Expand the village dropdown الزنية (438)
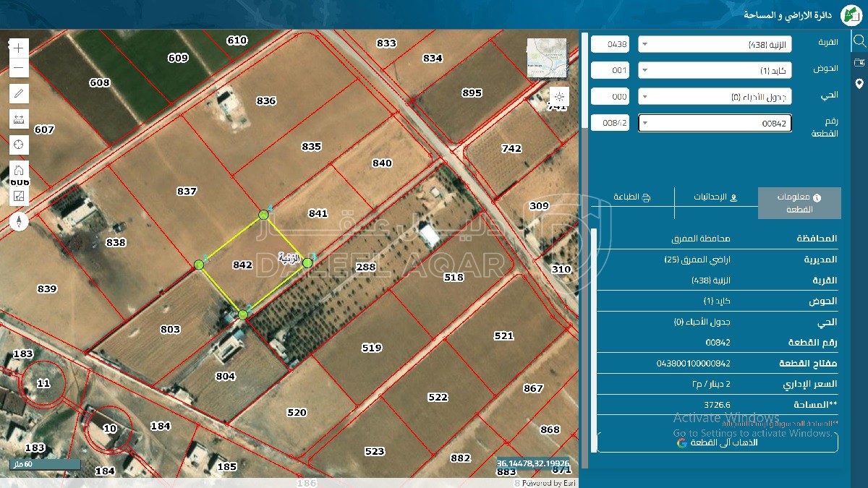 tap(715, 44)
